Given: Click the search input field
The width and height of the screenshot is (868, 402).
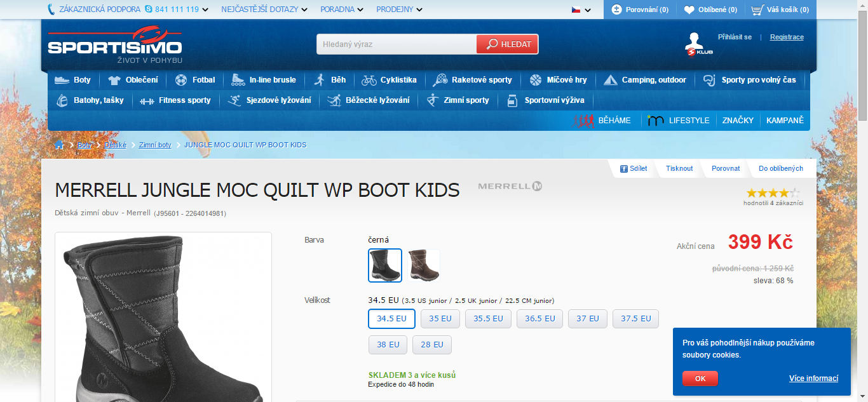Looking at the screenshot, I should [397, 44].
